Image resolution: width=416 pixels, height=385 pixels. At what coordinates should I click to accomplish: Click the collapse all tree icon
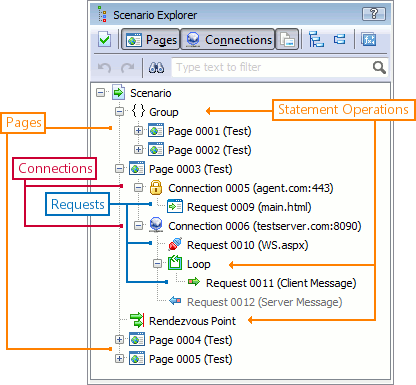[x=340, y=39]
